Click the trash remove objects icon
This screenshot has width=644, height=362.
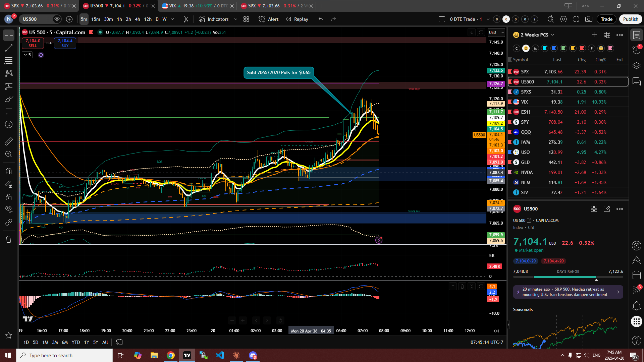coord(9,239)
